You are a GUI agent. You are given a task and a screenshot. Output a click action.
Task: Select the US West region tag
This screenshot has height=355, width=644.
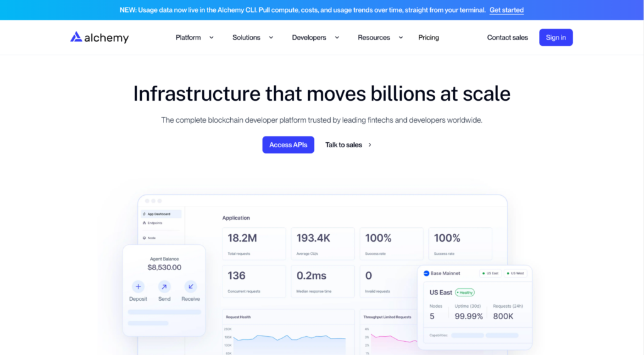tap(515, 273)
